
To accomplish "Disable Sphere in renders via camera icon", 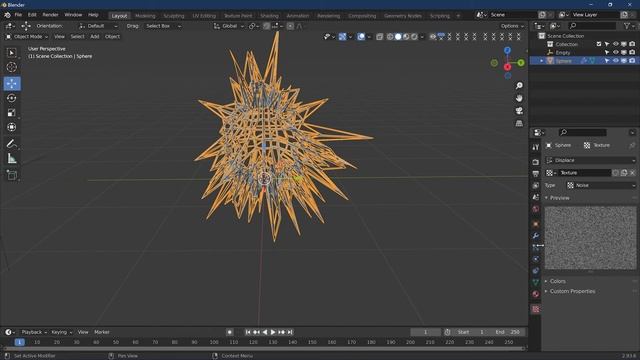I will point(632,61).
